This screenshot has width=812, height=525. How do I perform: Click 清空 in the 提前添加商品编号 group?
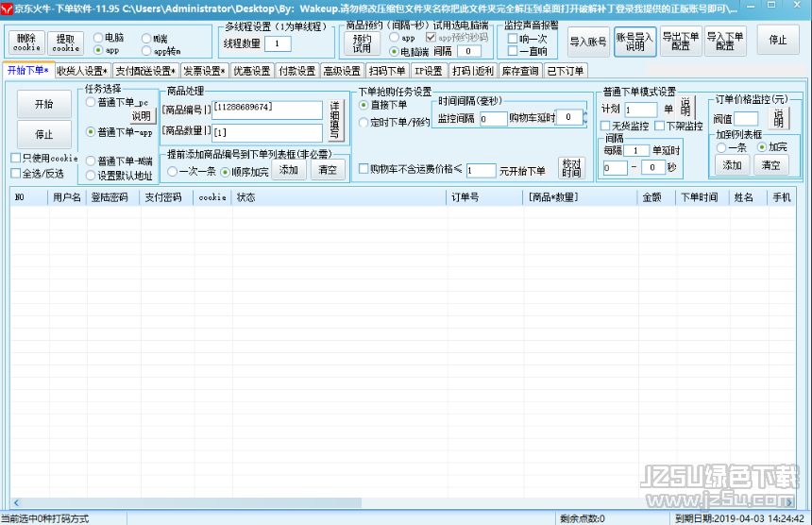pyautogui.click(x=328, y=170)
